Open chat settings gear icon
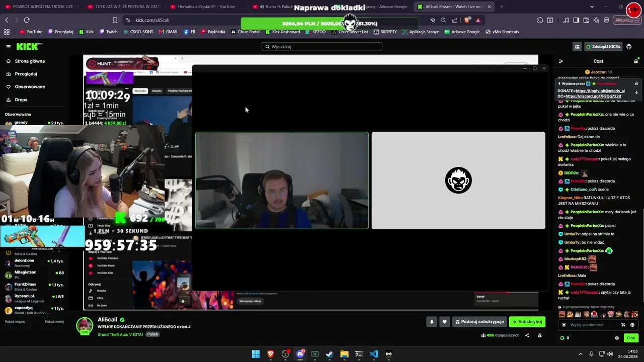Image resolution: width=644 pixels, height=362 pixels. pos(617,338)
